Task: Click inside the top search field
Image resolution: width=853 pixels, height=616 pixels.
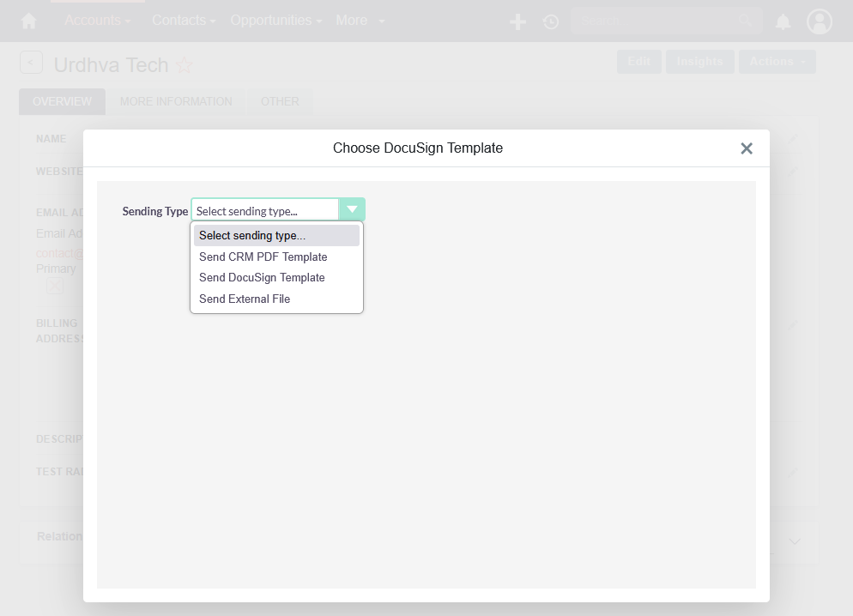Action: coord(661,19)
